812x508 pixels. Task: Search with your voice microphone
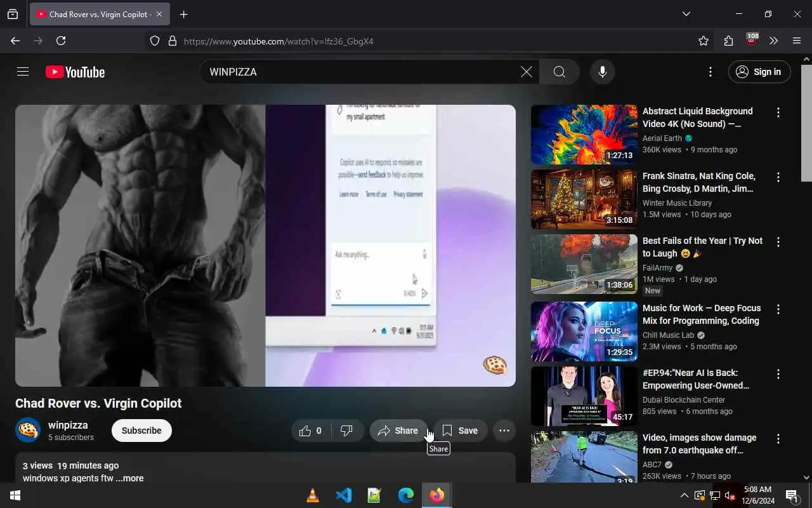tap(602, 72)
